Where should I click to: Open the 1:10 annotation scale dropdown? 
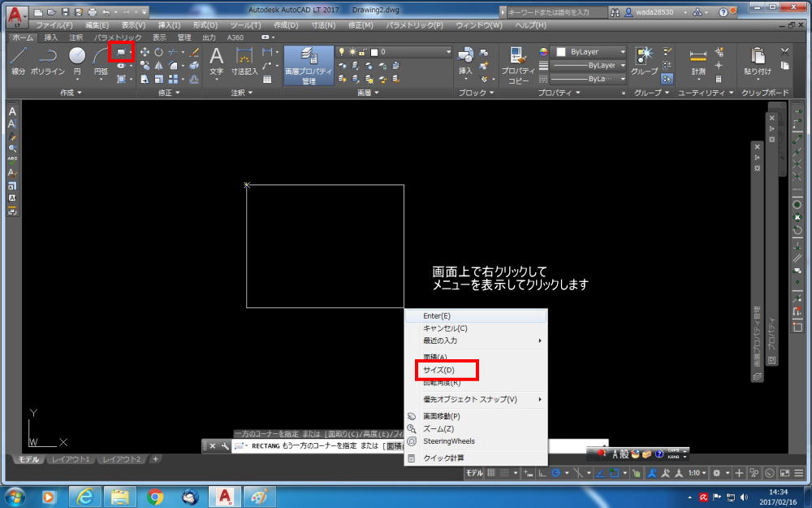pos(697,473)
